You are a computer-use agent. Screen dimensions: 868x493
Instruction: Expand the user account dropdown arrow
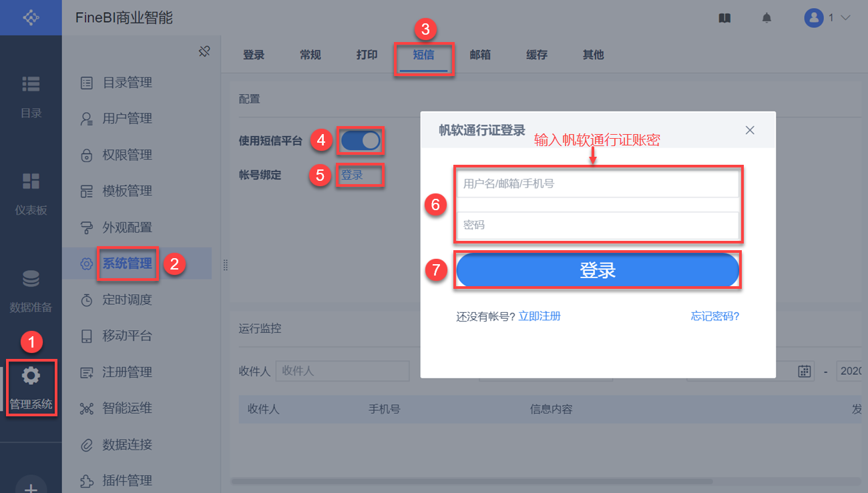click(845, 18)
